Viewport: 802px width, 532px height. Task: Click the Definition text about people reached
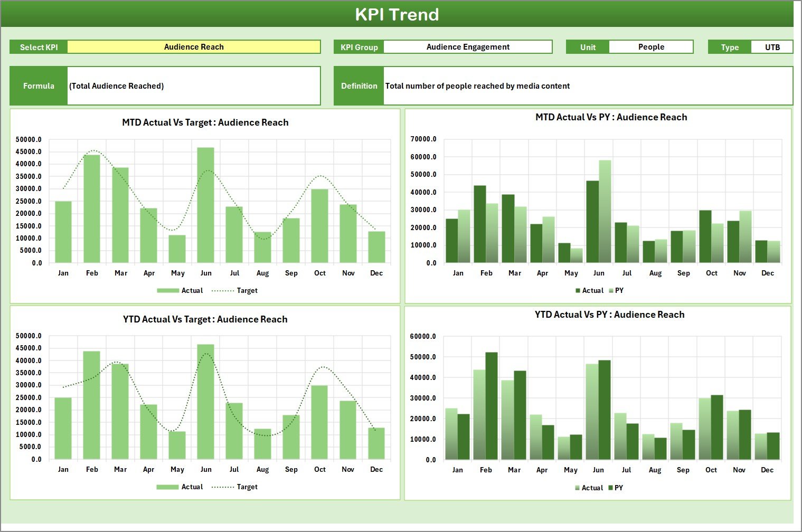click(x=477, y=85)
